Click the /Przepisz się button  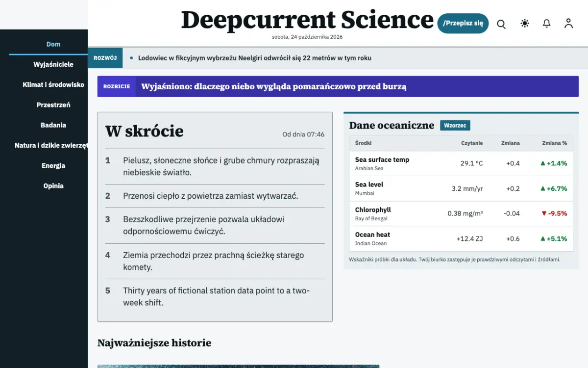click(463, 23)
